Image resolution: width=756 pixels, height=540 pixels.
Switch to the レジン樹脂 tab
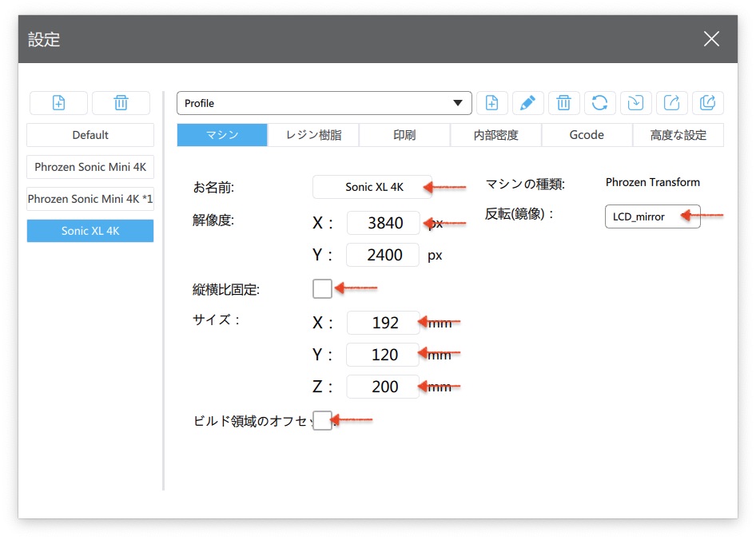[x=313, y=135]
